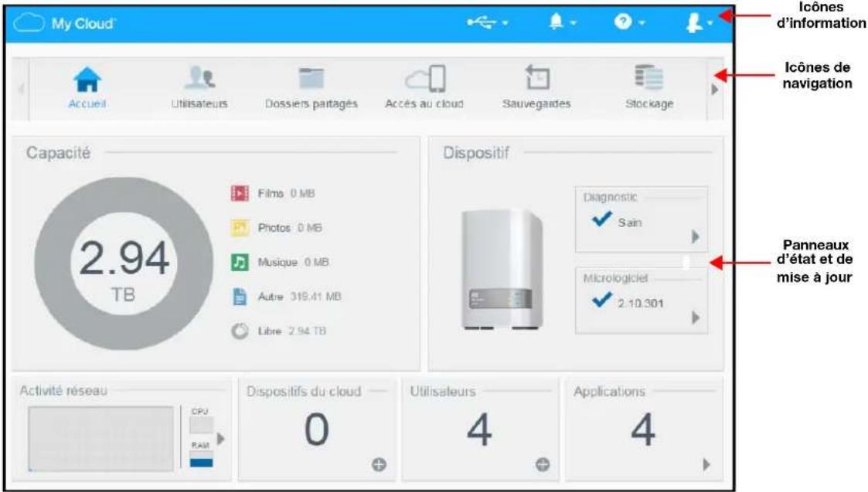Select the Dossiers partagés tab label
Screen dimensions: 868x492
(311, 104)
